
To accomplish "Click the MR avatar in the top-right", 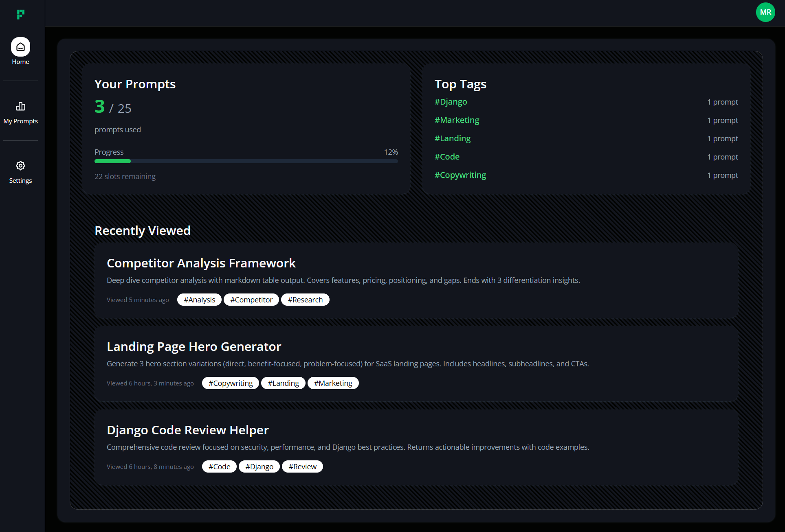I will (765, 12).
